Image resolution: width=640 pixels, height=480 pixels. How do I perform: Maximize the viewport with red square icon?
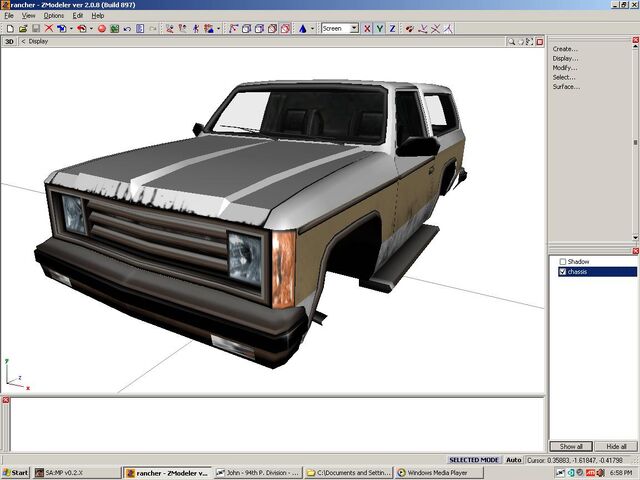click(x=540, y=42)
